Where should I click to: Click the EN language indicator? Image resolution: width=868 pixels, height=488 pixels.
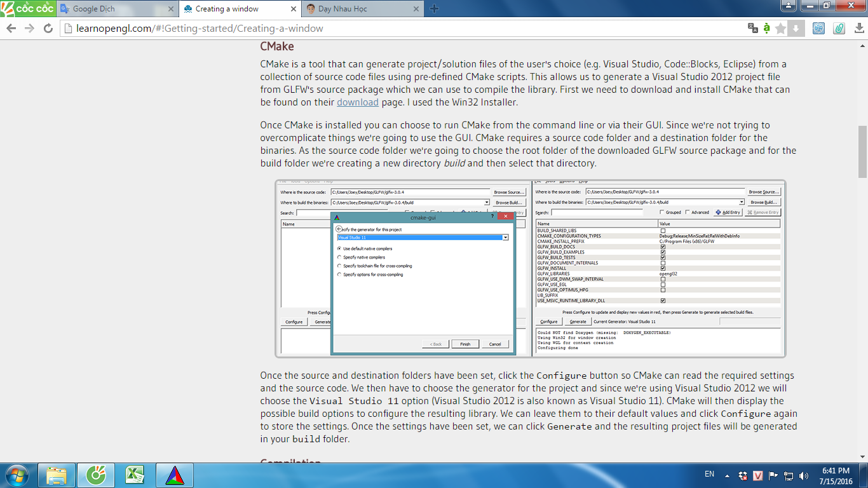point(710,474)
